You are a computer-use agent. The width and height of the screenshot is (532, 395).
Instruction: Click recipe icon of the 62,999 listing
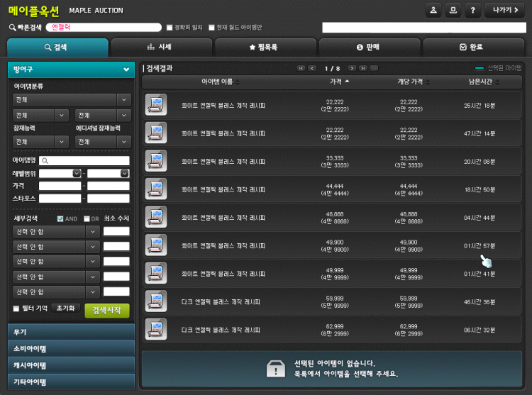pyautogui.click(x=156, y=329)
